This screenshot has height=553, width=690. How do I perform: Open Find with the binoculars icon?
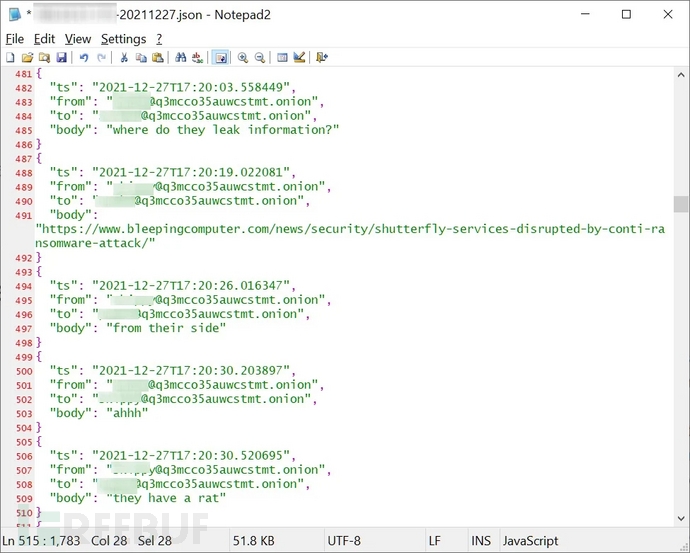coord(181,58)
